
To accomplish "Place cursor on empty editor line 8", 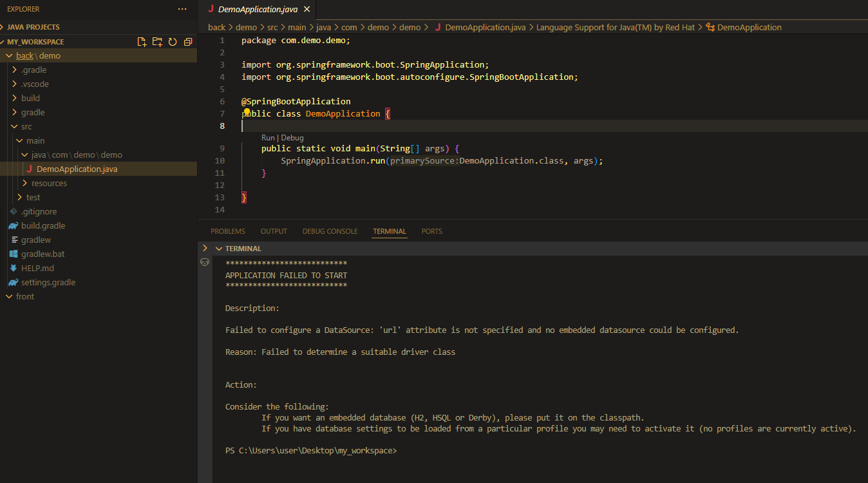I will click(x=554, y=126).
